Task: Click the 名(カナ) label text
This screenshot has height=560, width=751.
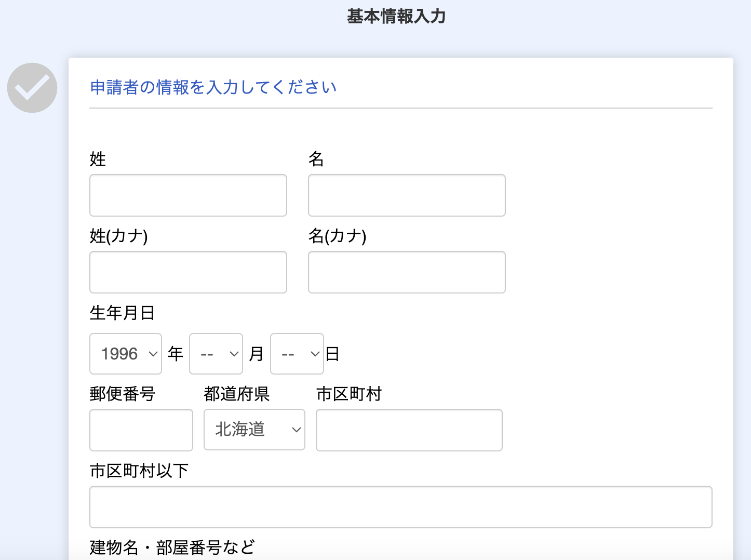Action: [338, 236]
